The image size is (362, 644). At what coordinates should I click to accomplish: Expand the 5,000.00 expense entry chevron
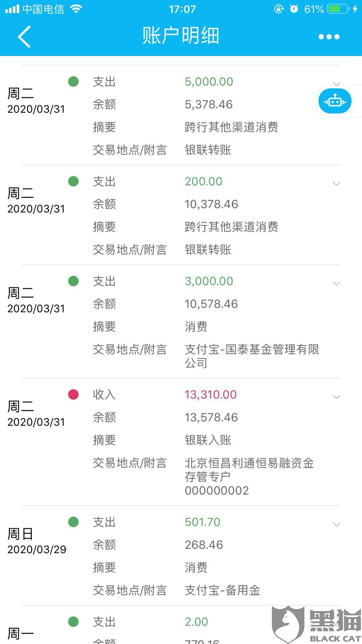coord(337,84)
